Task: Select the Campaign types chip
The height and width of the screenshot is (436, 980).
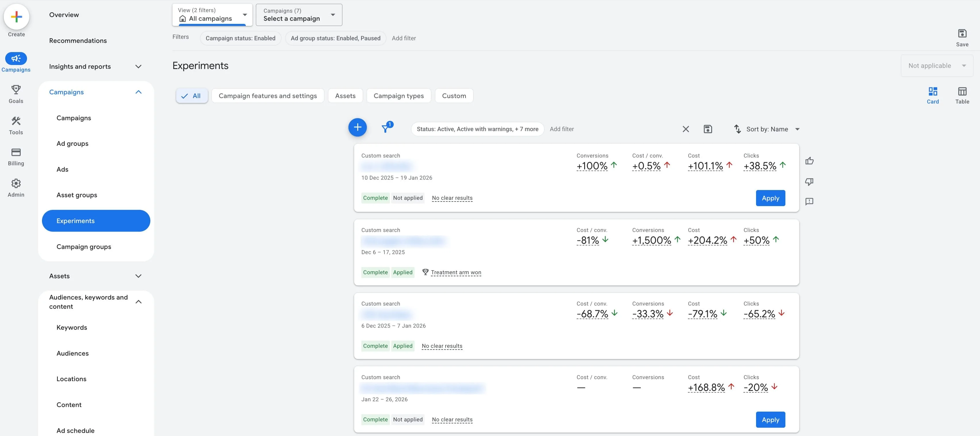Action: [x=398, y=96]
